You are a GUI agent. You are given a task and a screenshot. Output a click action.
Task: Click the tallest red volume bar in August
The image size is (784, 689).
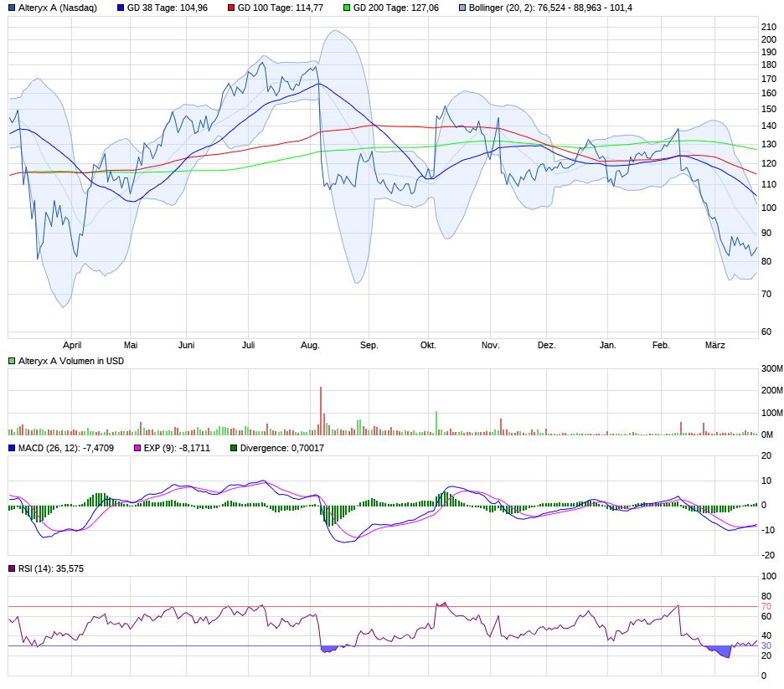(321, 410)
